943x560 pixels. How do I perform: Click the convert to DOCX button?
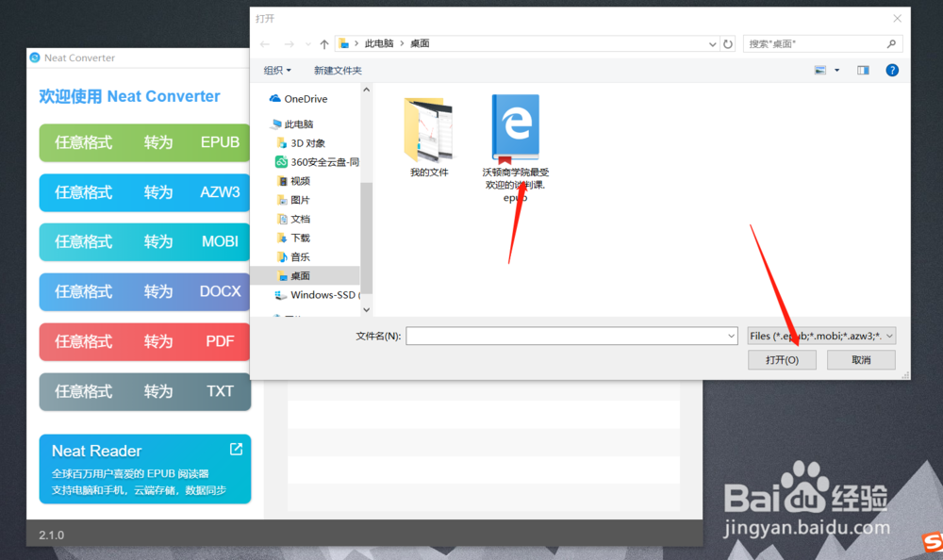point(144,291)
